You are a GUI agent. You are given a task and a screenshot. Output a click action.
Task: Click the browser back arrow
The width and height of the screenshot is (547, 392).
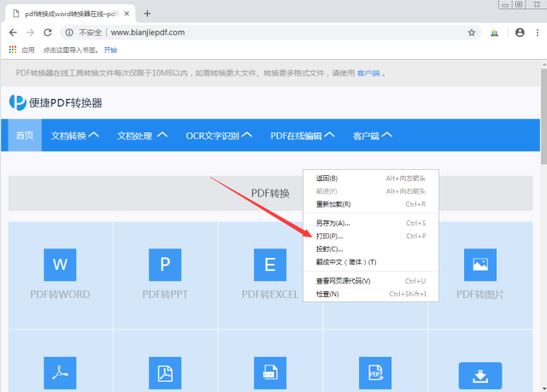tap(13, 32)
